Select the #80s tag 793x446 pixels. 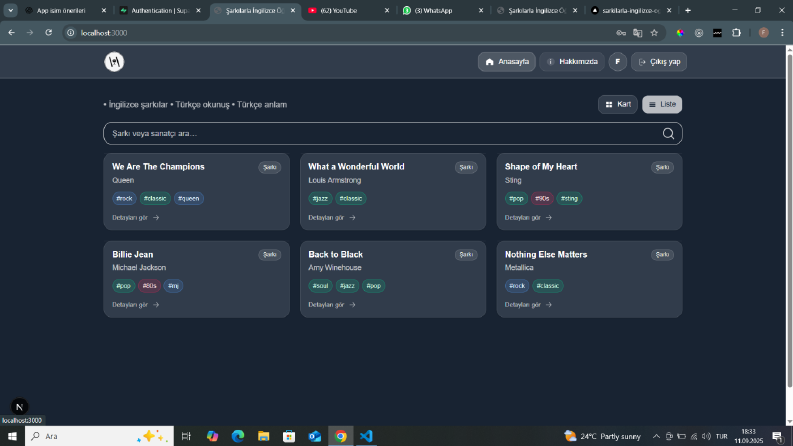tap(149, 286)
